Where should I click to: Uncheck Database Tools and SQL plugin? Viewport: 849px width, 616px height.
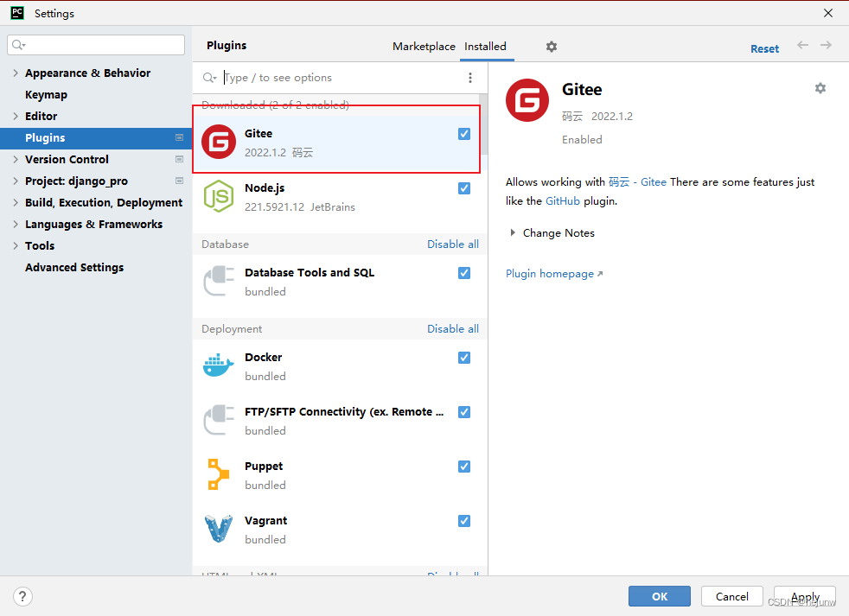(464, 273)
